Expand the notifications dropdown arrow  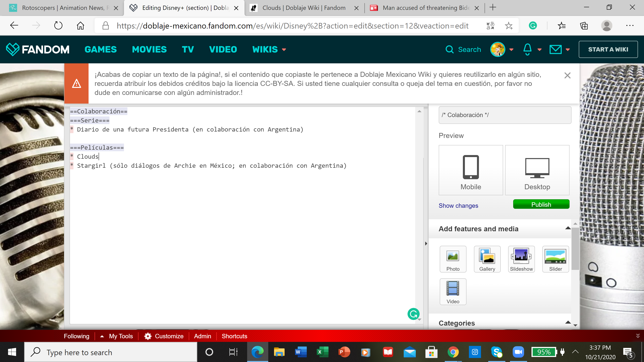tap(540, 50)
